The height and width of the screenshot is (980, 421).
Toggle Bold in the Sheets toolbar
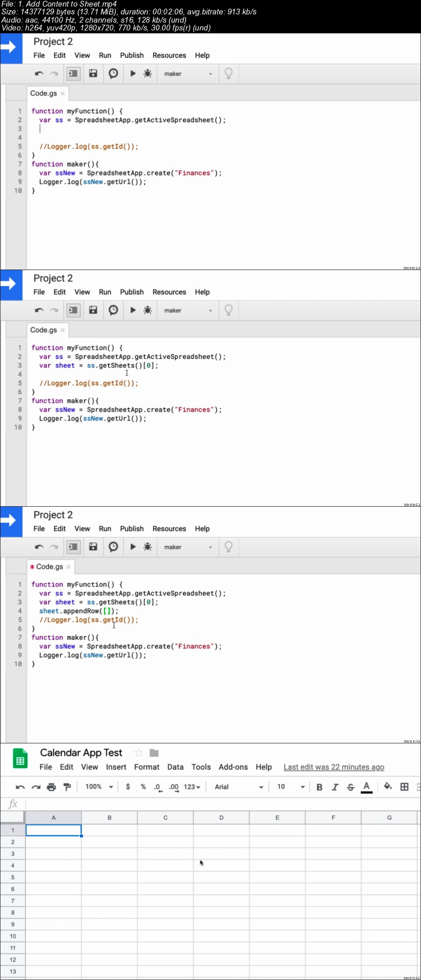pos(319,787)
